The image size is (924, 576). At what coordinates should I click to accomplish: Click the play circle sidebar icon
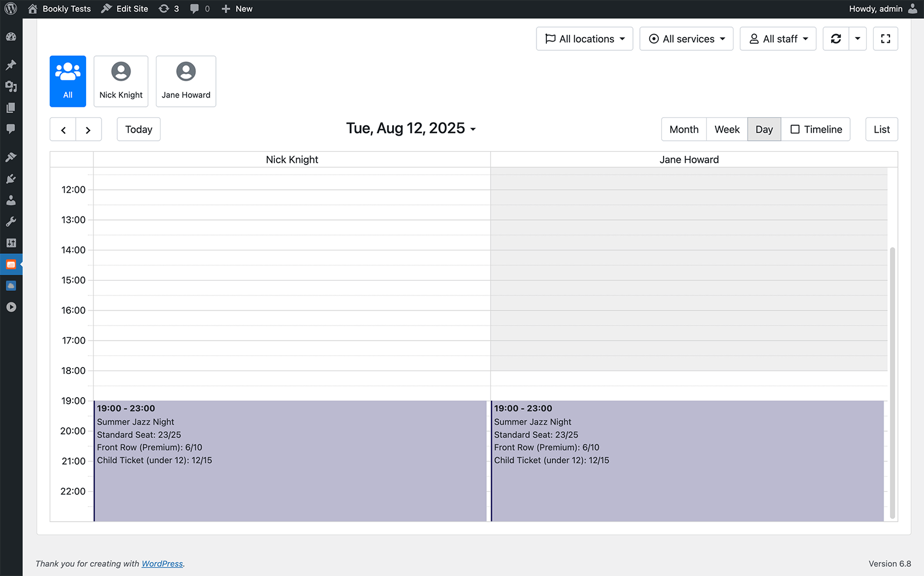pos(11,307)
